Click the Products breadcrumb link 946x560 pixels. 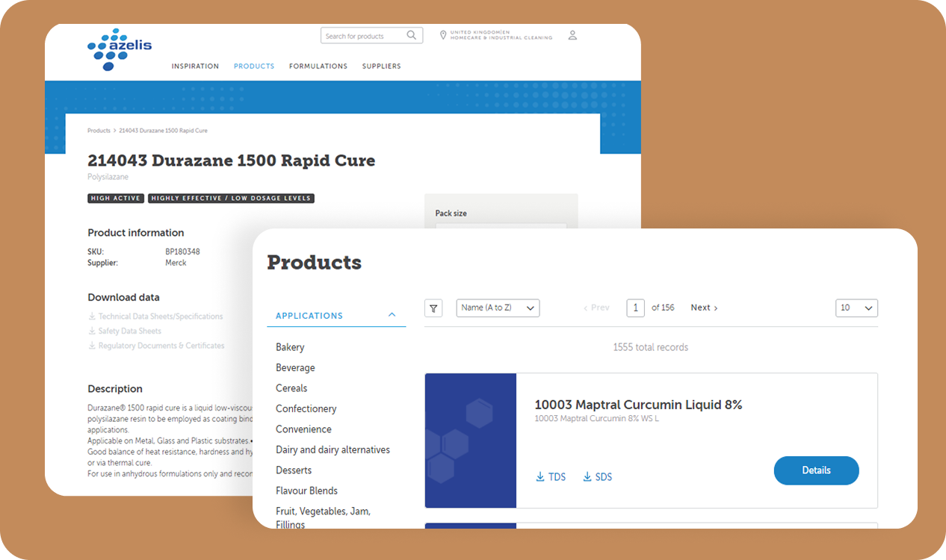point(99,131)
